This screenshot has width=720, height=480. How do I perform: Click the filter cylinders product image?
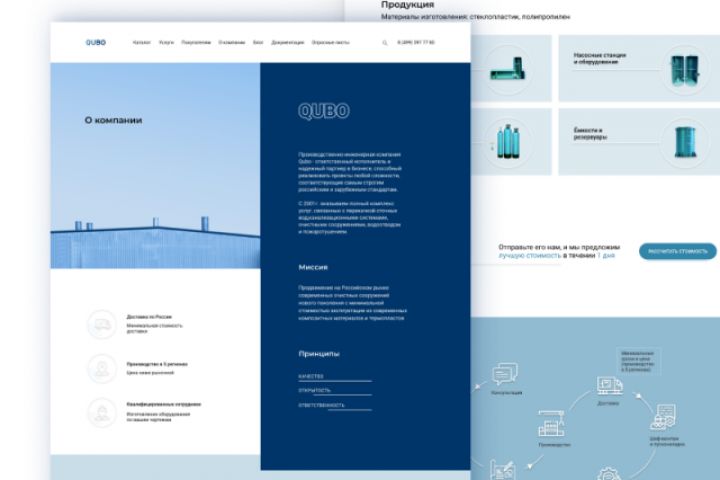pyautogui.click(x=507, y=141)
